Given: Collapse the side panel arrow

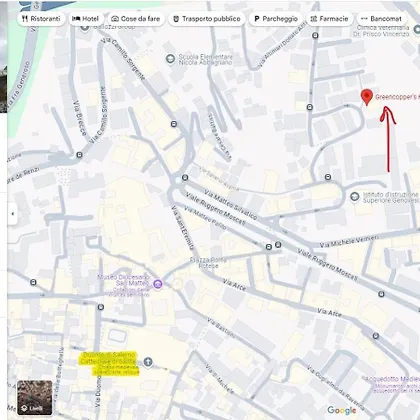Looking at the screenshot, I should (12, 214).
